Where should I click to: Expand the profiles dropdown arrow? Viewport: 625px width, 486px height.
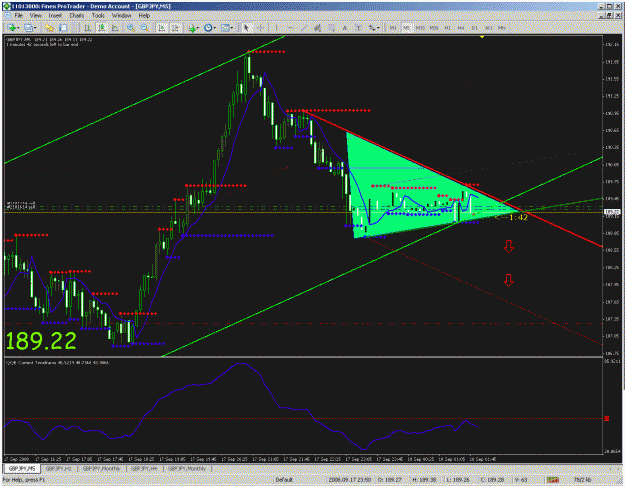pos(35,28)
